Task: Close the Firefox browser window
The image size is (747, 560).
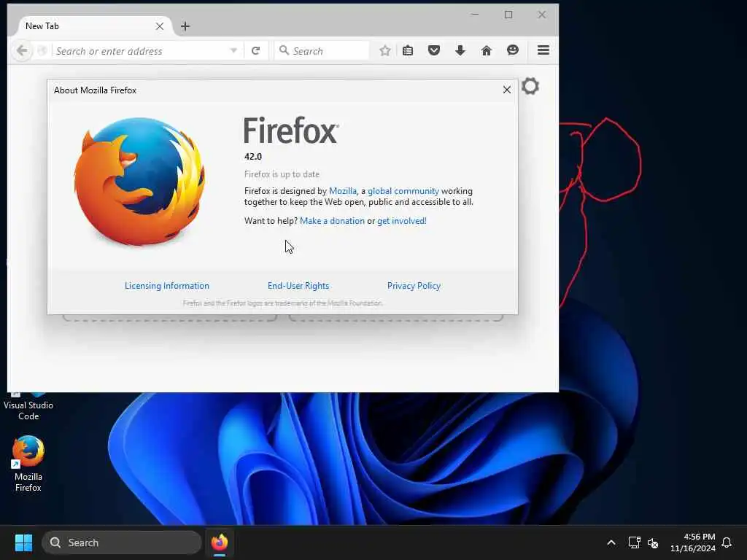Action: click(x=542, y=15)
